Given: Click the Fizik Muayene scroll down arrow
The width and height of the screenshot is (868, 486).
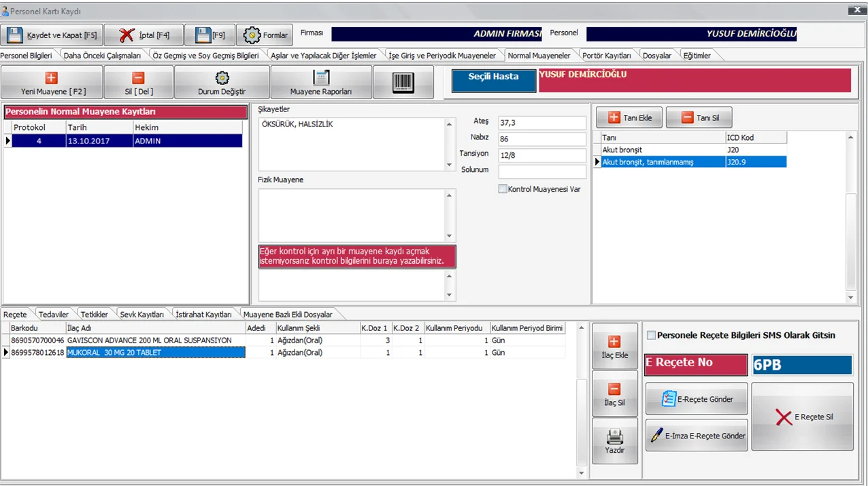Looking at the screenshot, I should pos(449,236).
